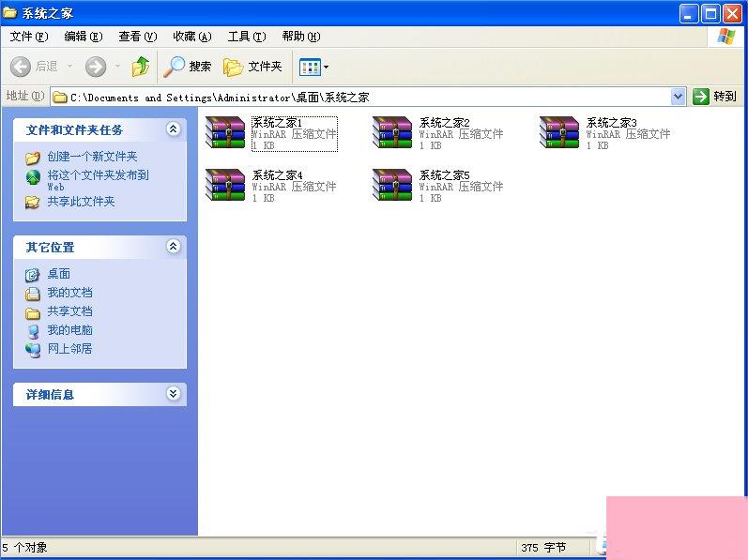Click the folder icon in address bar

pos(60,98)
